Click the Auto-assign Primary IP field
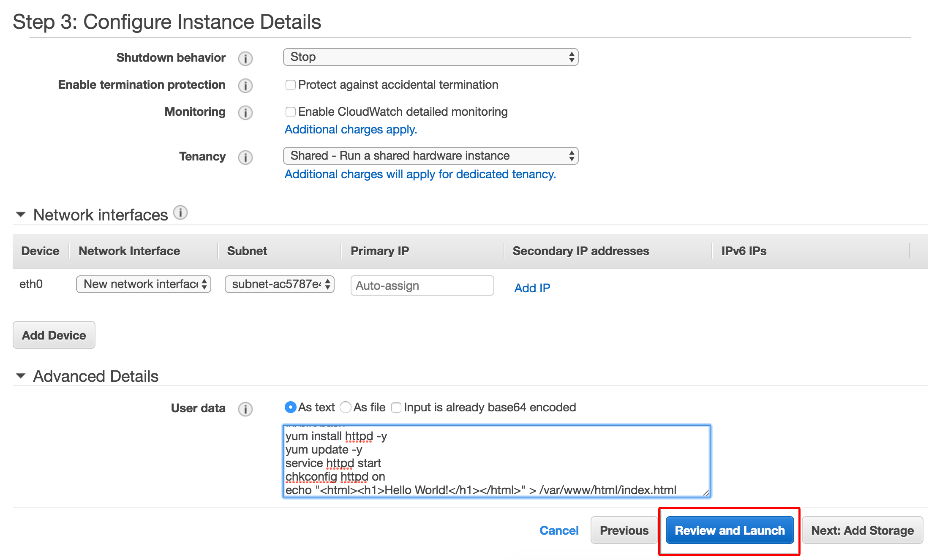 point(422,285)
